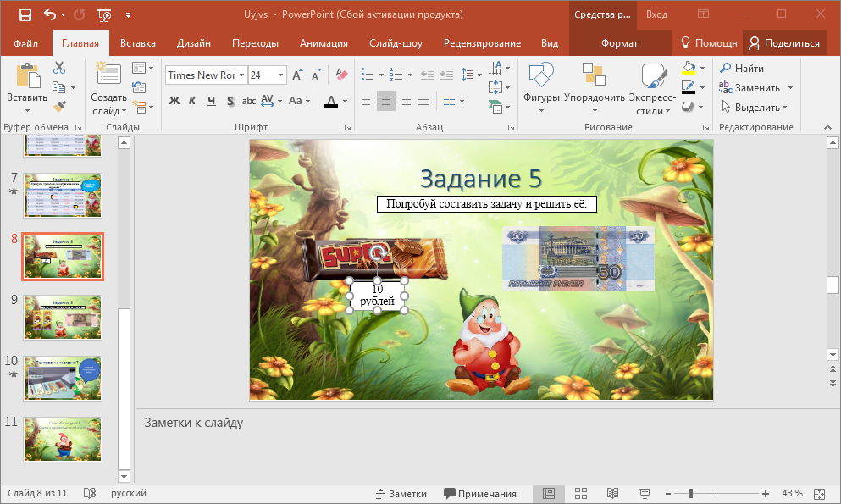The height and width of the screenshot is (504, 841).
Task: Open the Примечания comments pane
Action: (480, 493)
